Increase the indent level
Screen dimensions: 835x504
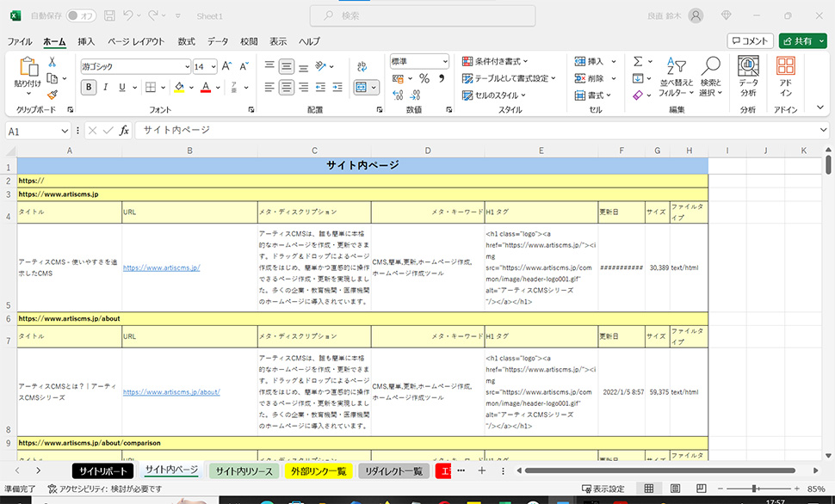pyautogui.click(x=337, y=87)
